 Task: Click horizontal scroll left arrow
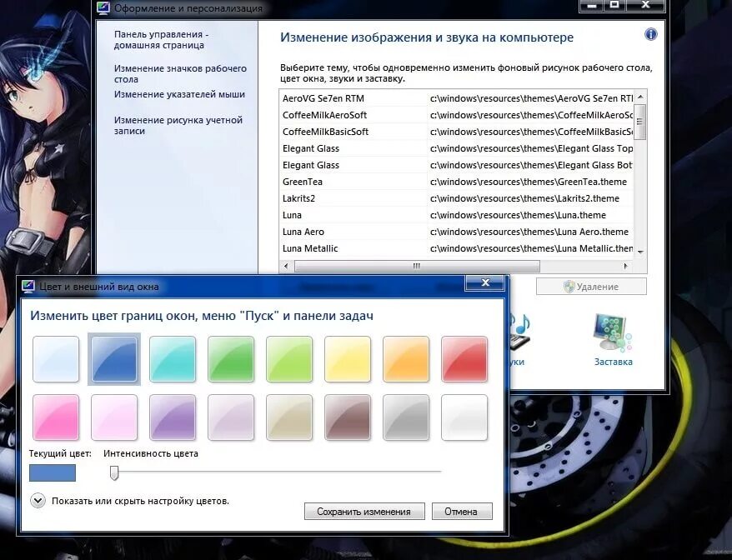coord(286,266)
